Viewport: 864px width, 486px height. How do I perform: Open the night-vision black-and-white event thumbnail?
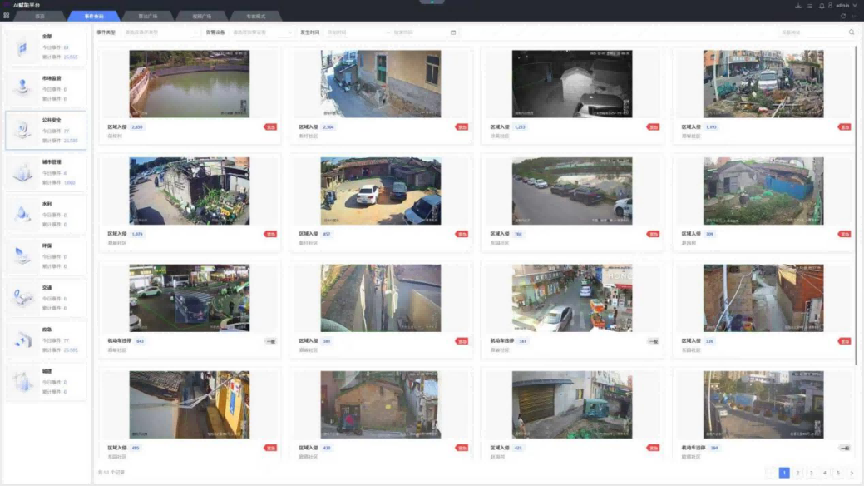pyautogui.click(x=571, y=84)
